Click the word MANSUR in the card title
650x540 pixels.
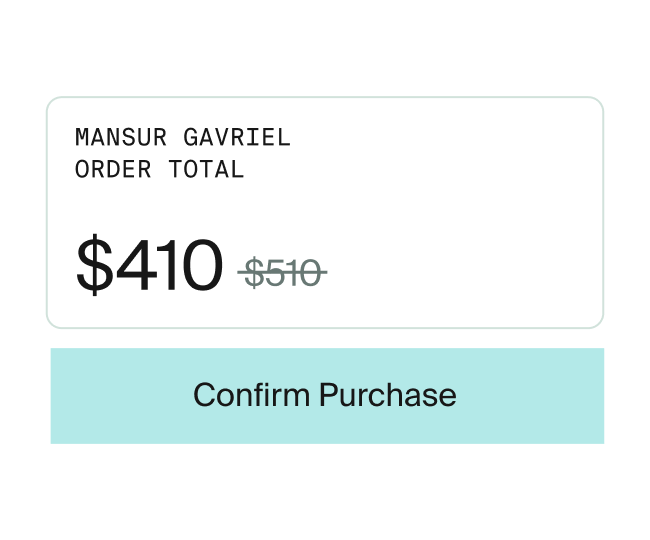121,137
